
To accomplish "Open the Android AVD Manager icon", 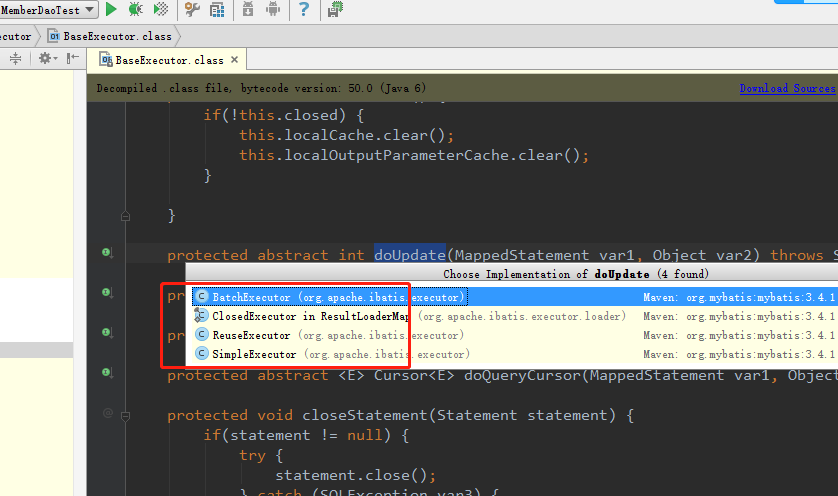I will [273, 9].
